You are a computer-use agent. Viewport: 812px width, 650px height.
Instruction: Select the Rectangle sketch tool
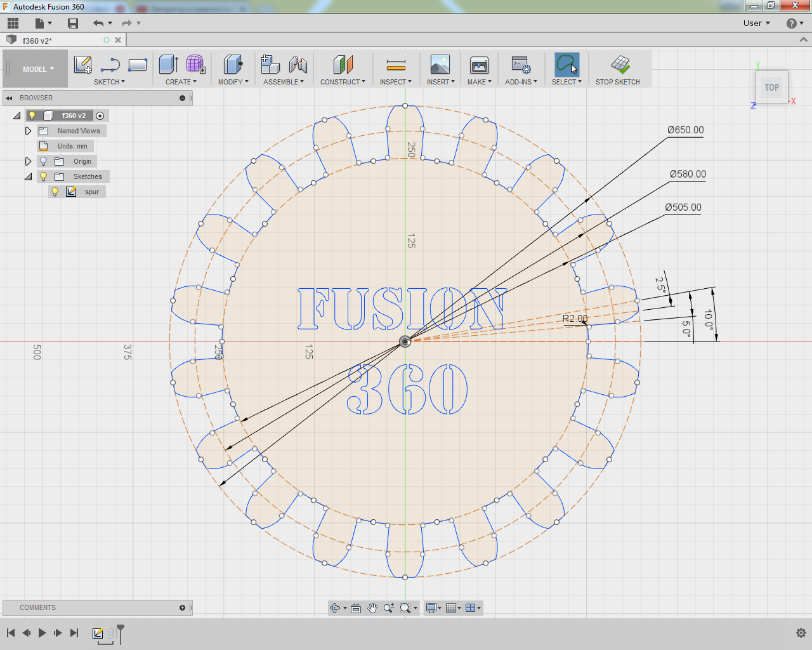137,65
